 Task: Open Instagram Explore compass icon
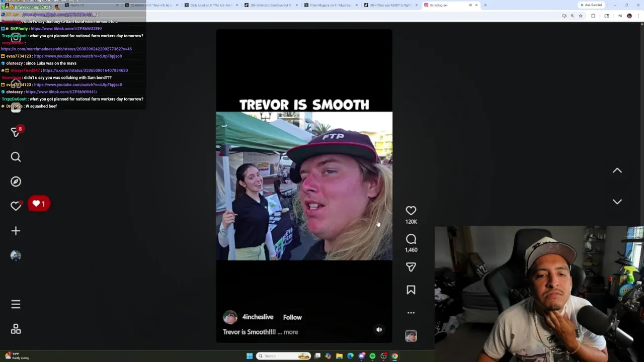coord(16,182)
